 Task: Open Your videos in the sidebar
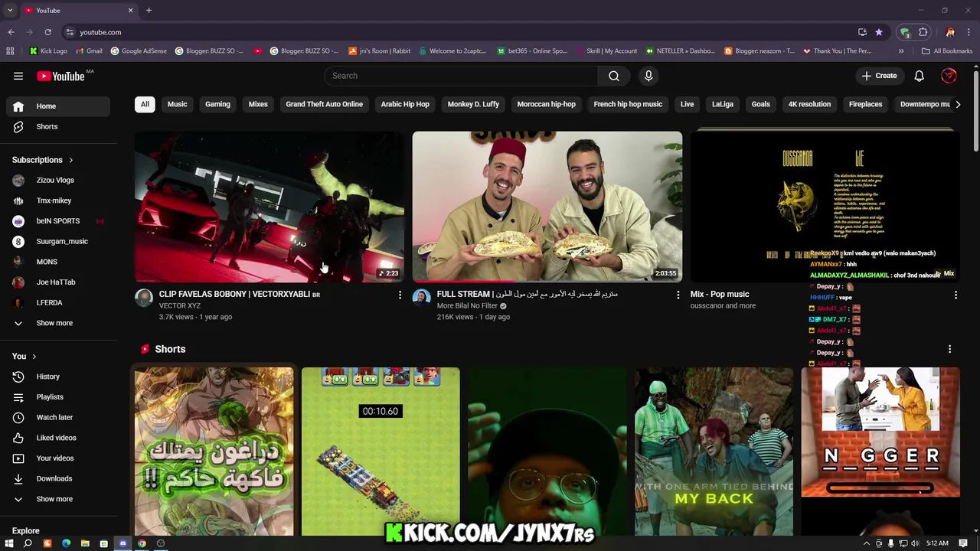(60, 458)
